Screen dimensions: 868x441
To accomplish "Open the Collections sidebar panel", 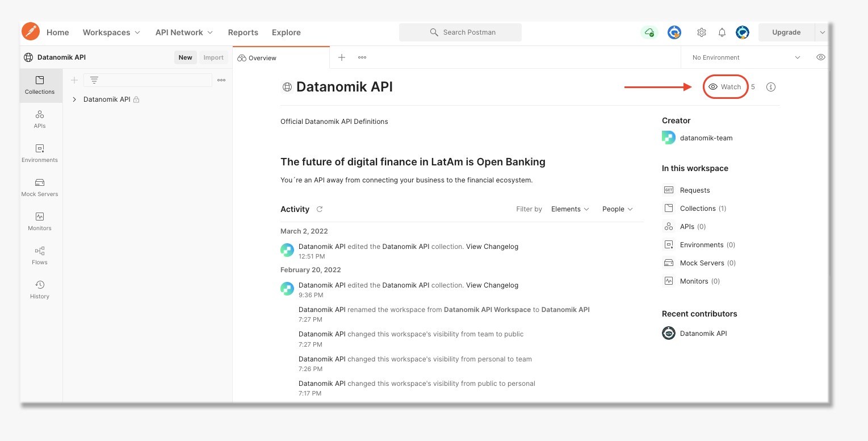I will 40,85.
